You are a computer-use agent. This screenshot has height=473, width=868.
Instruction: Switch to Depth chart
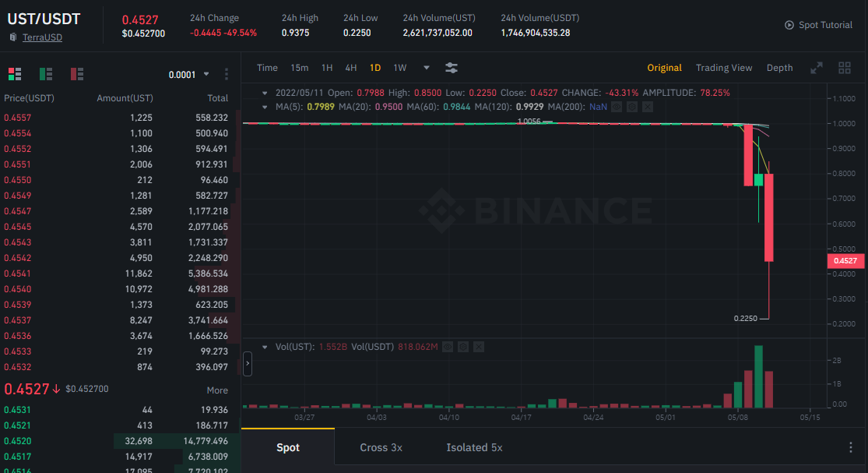coord(779,68)
